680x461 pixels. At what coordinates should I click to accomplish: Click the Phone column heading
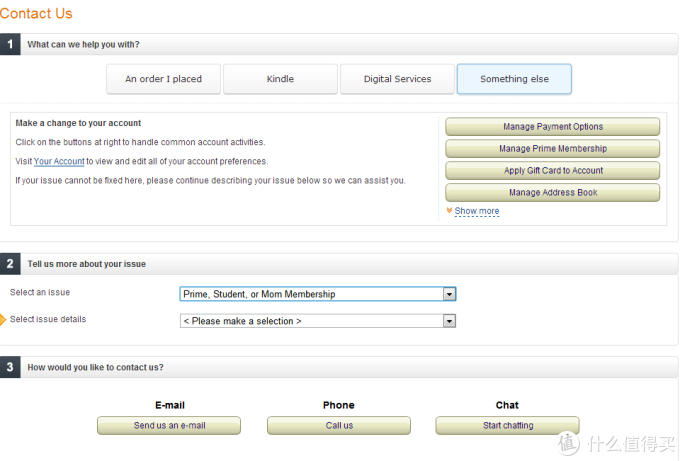(x=339, y=405)
